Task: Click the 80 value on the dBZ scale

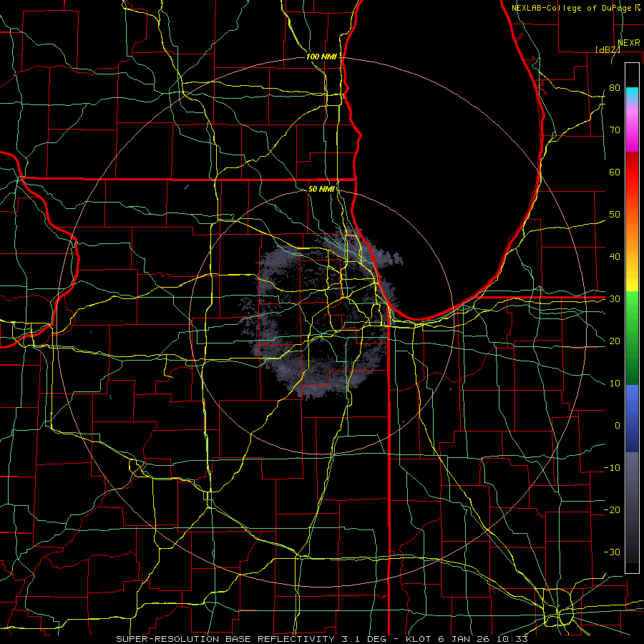Action: point(615,87)
